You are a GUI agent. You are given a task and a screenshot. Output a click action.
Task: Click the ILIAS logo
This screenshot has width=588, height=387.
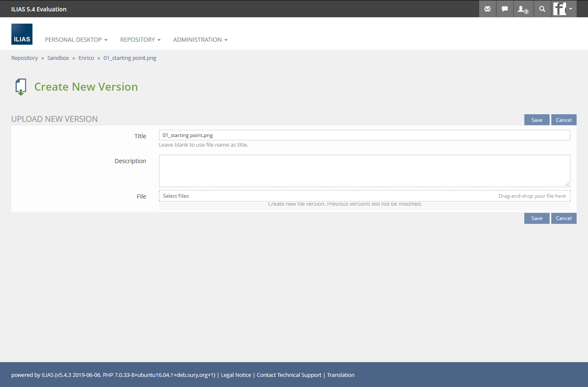coord(22,34)
